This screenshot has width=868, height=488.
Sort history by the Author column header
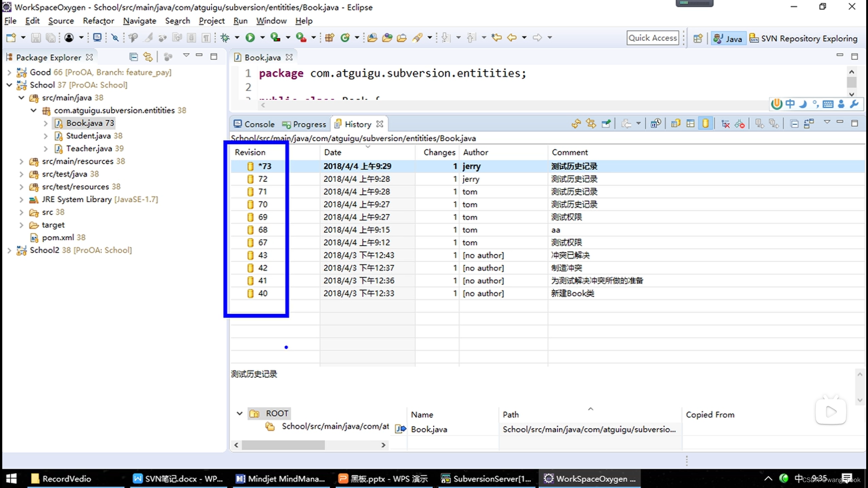pyautogui.click(x=503, y=152)
